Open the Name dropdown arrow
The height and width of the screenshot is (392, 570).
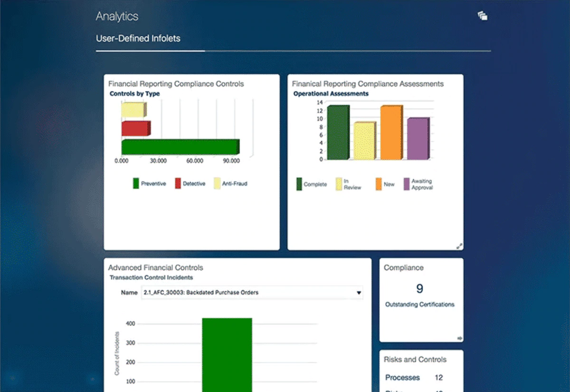click(x=359, y=293)
